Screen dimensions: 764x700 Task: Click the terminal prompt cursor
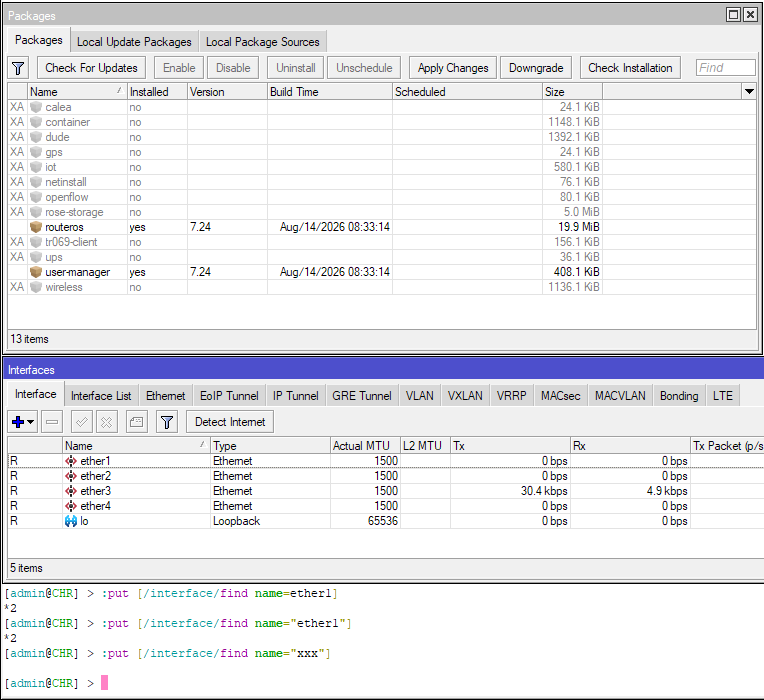(104, 682)
